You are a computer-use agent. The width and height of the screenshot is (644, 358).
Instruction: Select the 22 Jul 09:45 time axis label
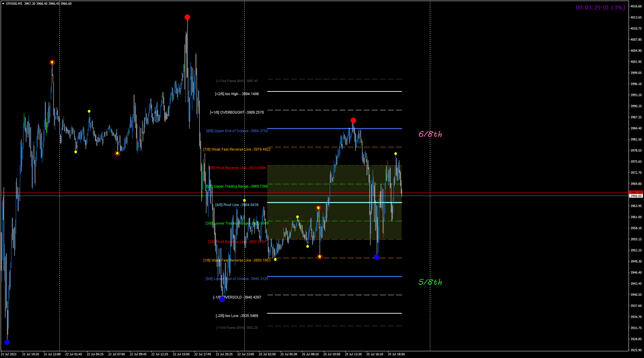[x=138, y=354]
